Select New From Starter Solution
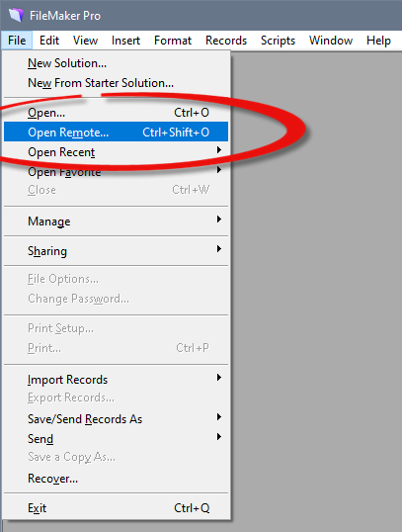 tap(116, 83)
